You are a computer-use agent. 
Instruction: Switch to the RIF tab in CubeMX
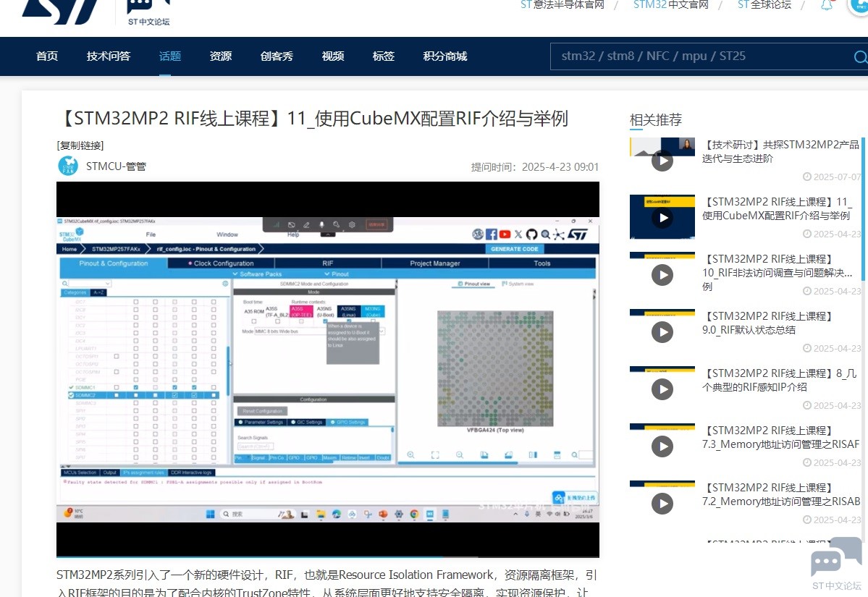328,263
